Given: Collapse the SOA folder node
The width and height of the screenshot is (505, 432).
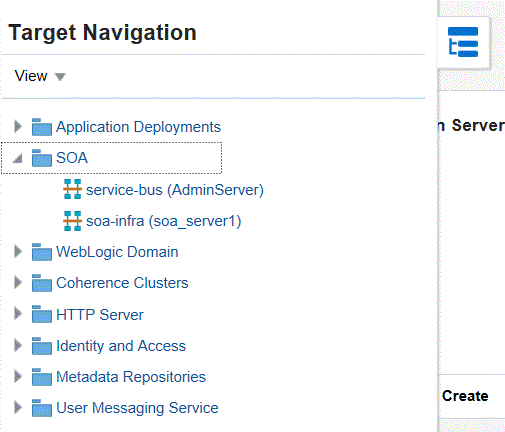Looking at the screenshot, I should point(18,158).
